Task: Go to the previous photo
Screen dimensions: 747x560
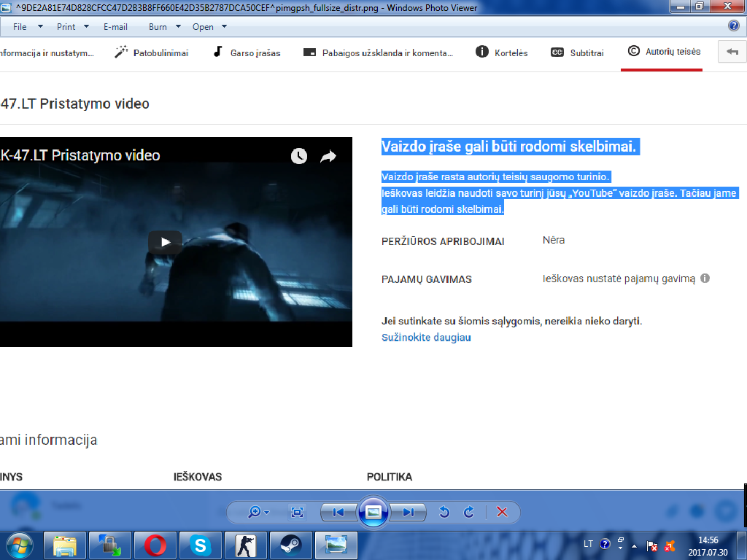Action: (x=338, y=512)
